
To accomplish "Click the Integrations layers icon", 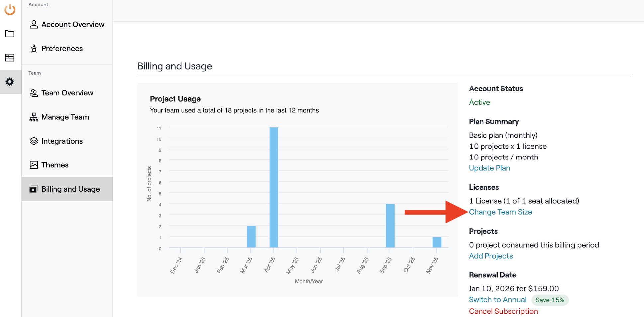I will 34,141.
